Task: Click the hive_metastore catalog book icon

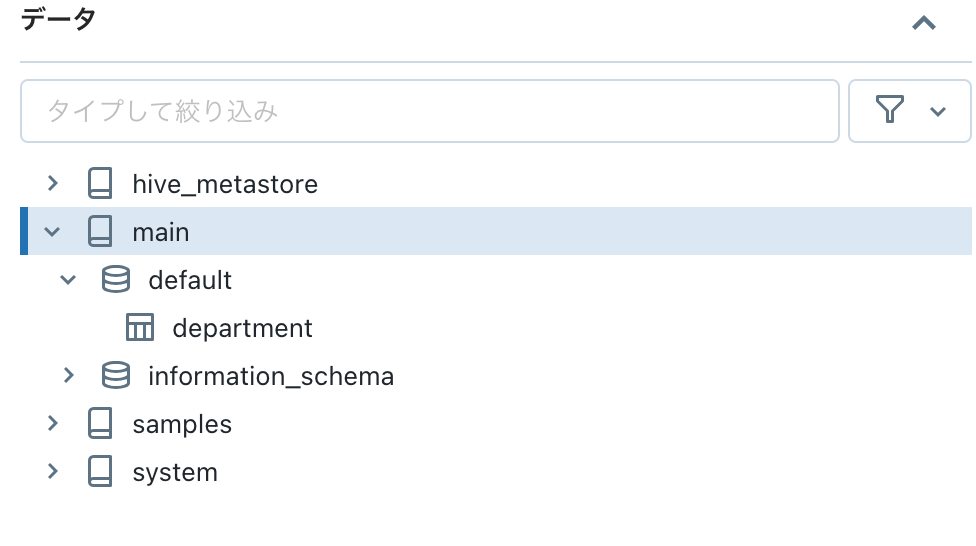Action: (100, 184)
